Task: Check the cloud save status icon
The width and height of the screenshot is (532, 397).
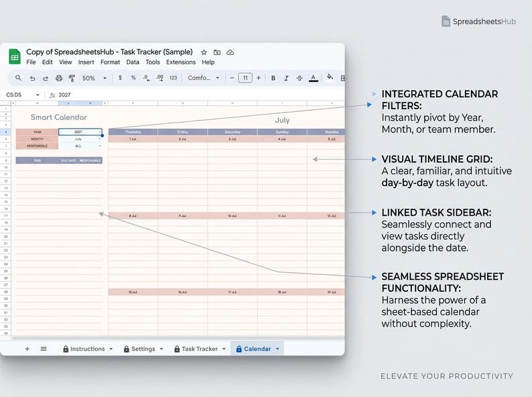Action: [x=230, y=52]
